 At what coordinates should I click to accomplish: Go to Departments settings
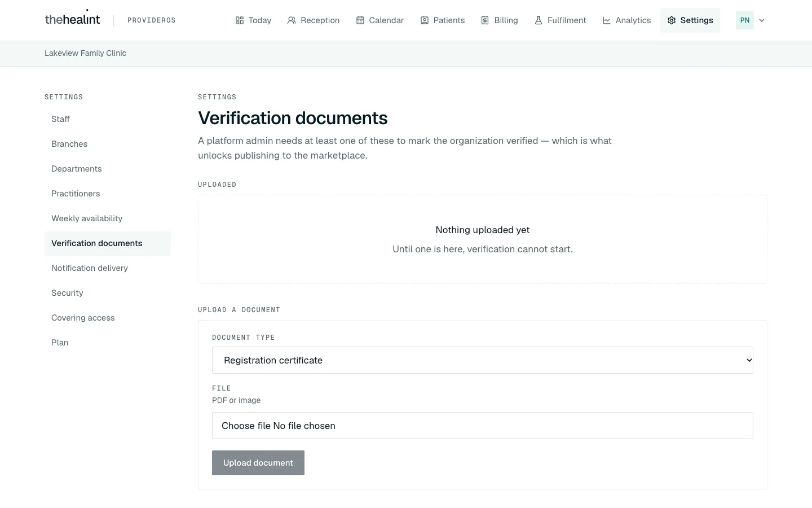coord(108,169)
